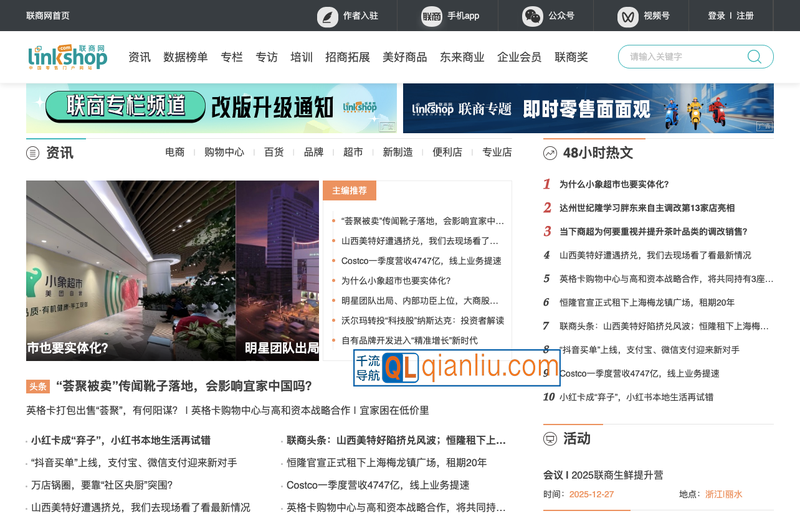Viewport: 800px width, 516px height.
Task: Select the 便利店 category tab
Action: tap(447, 152)
